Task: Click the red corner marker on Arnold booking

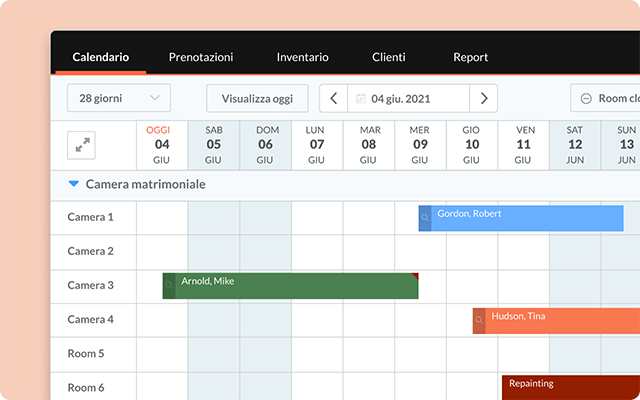Action: point(414,275)
